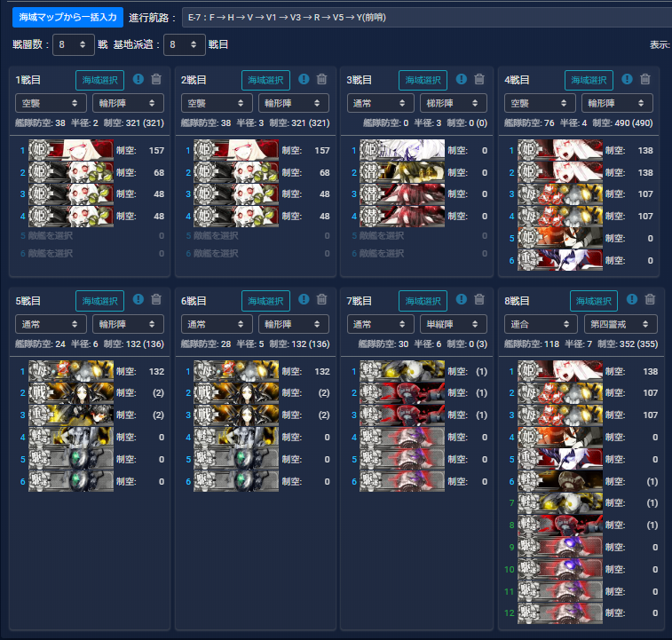The height and width of the screenshot is (640, 672).
Task: Open 7戦目 formation dropdown showing 単縦陣
Action: click(454, 324)
